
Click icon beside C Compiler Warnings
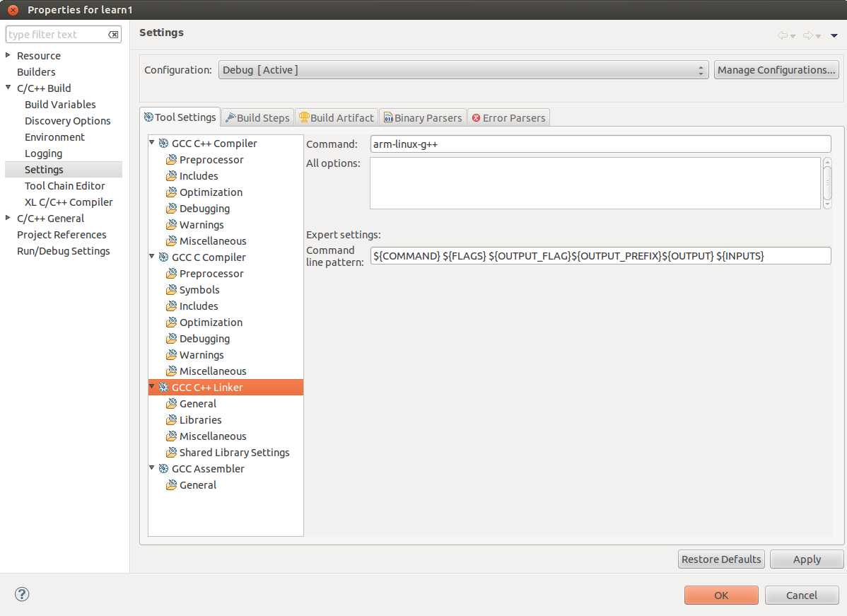(x=171, y=354)
